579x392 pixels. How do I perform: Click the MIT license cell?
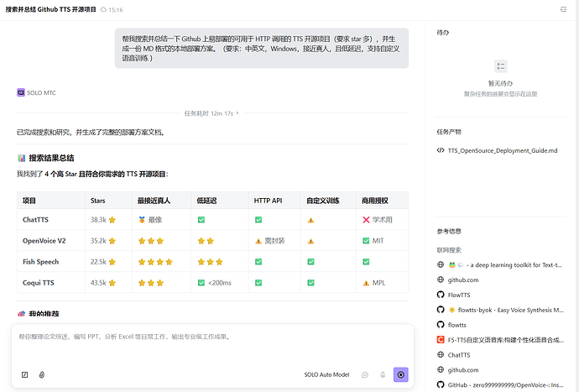382,241
